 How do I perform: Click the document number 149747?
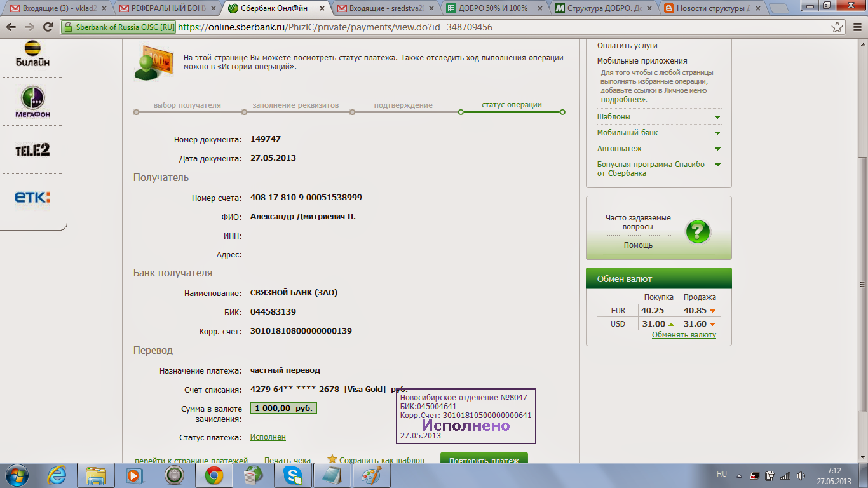pos(266,139)
